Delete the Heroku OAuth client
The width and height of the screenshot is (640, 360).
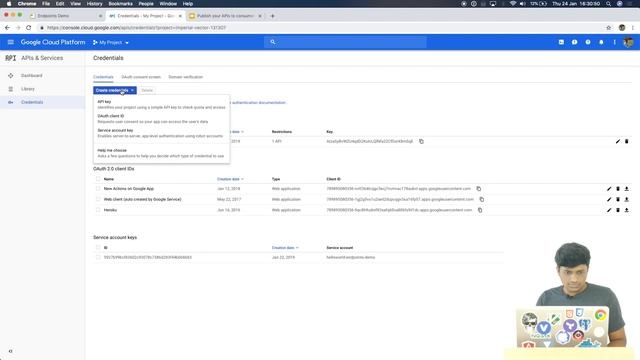tap(618, 210)
